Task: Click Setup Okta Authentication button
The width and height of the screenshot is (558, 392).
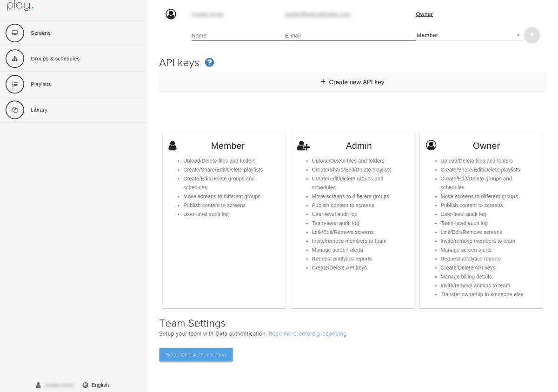Action: pyautogui.click(x=196, y=355)
